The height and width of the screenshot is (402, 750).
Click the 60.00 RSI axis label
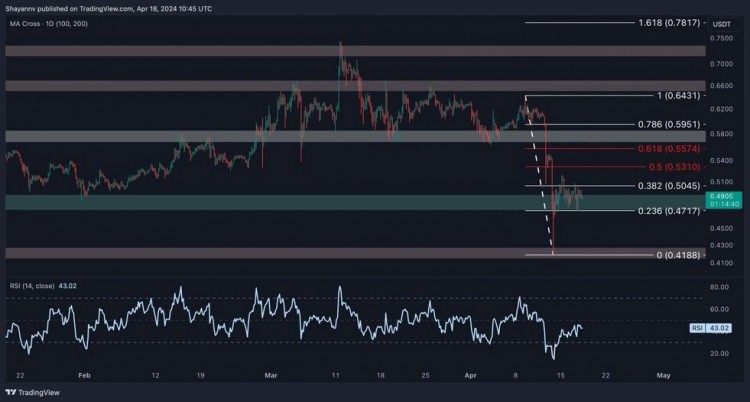719,309
